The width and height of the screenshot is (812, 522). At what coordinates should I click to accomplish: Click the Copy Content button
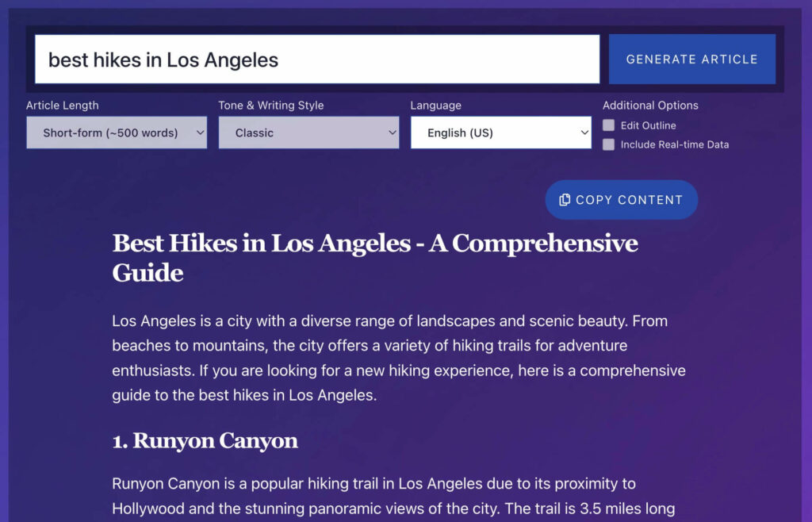coord(621,200)
